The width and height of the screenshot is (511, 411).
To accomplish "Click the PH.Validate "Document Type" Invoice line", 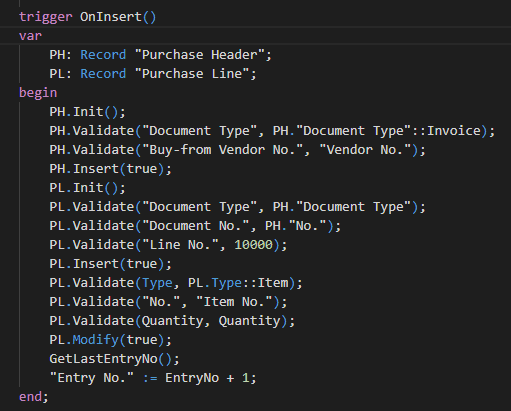I will 272,131.
